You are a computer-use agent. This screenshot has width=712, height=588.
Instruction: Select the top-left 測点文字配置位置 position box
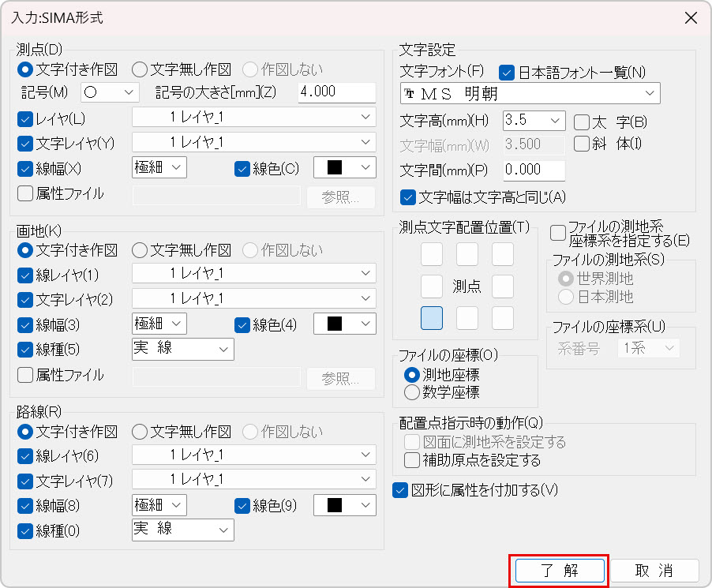(x=432, y=254)
